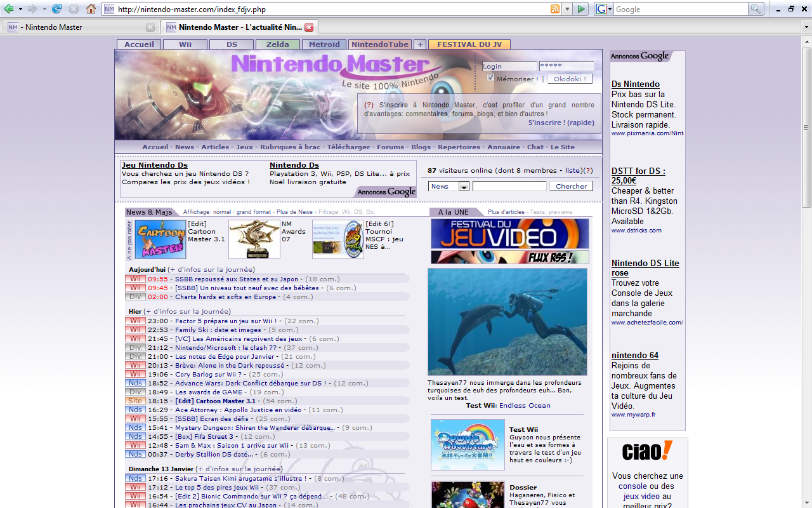Screen dimensions: 812x508
Task: Click the green Go arrow button
Action: 580,9
